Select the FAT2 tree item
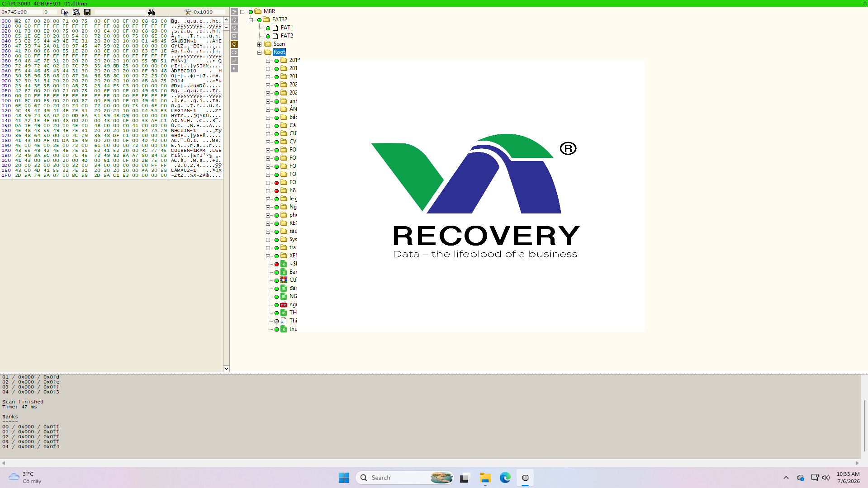This screenshot has height=488, width=868. 287,36
